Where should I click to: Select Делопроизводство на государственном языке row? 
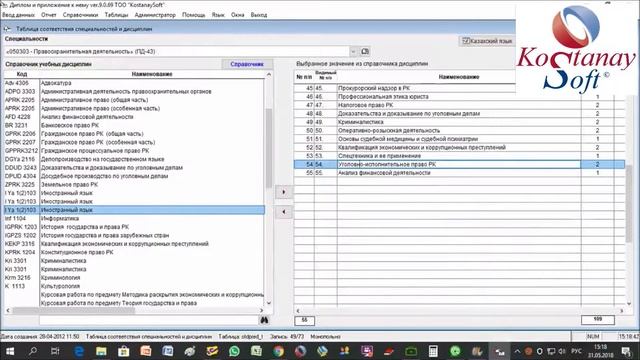pos(134,159)
